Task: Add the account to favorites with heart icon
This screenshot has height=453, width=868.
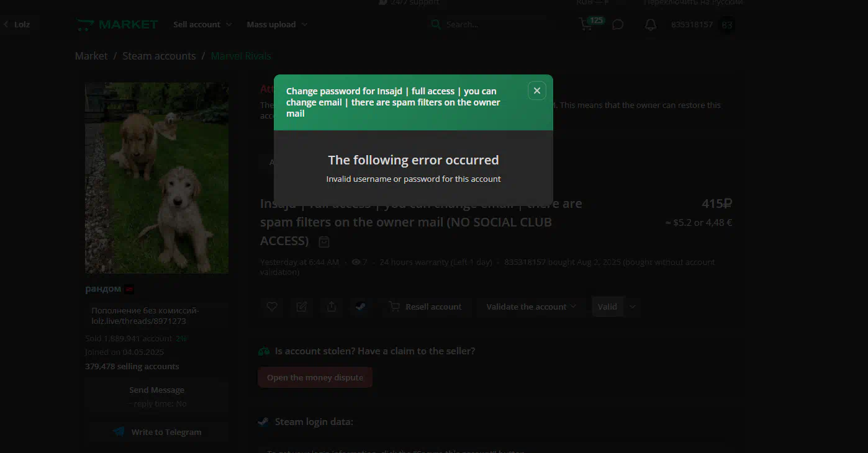Action: pos(272,307)
